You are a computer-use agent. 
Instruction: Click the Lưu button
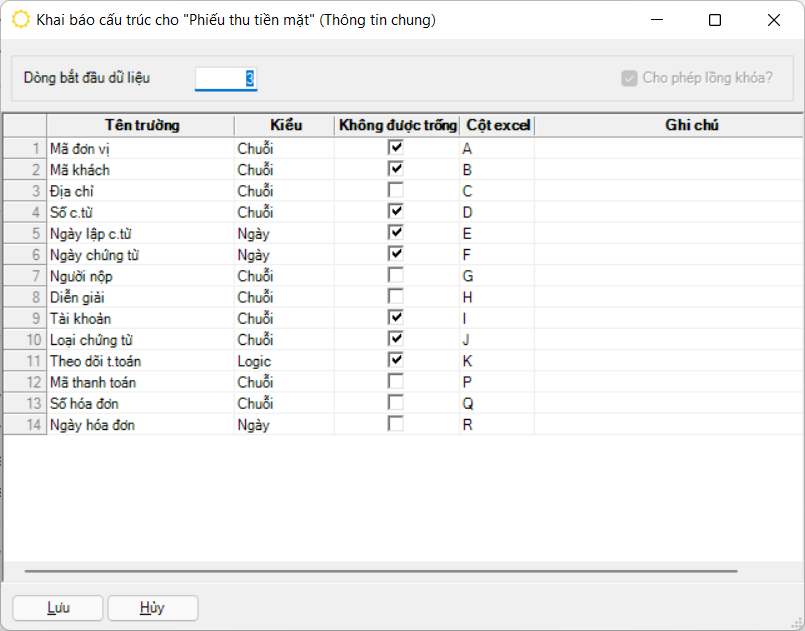57,608
